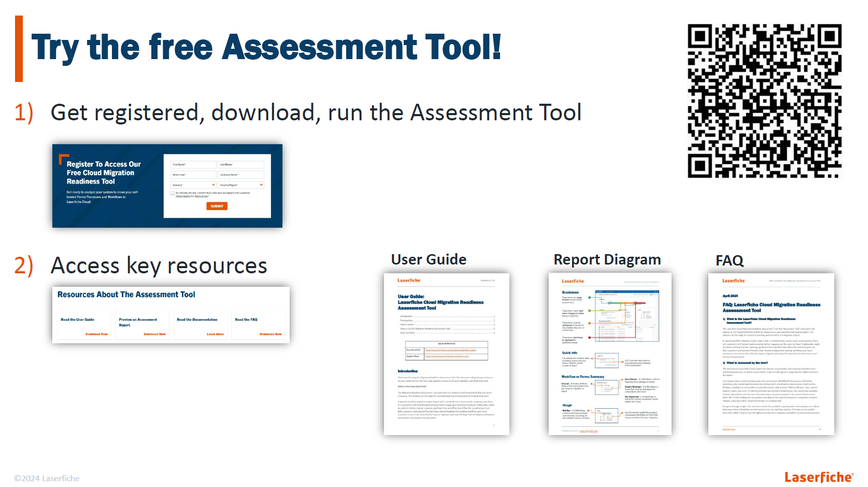Open the User Guide document thumbnail
868x487 pixels.
click(x=447, y=354)
